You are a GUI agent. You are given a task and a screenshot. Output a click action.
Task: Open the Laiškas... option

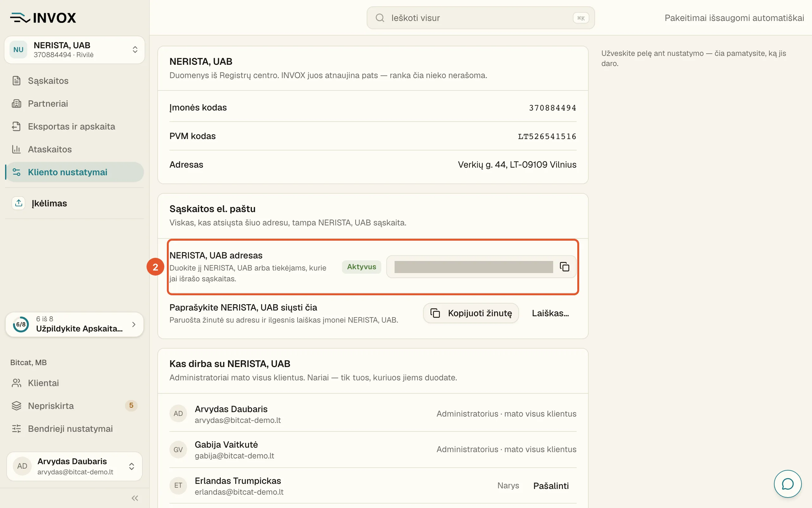point(550,313)
